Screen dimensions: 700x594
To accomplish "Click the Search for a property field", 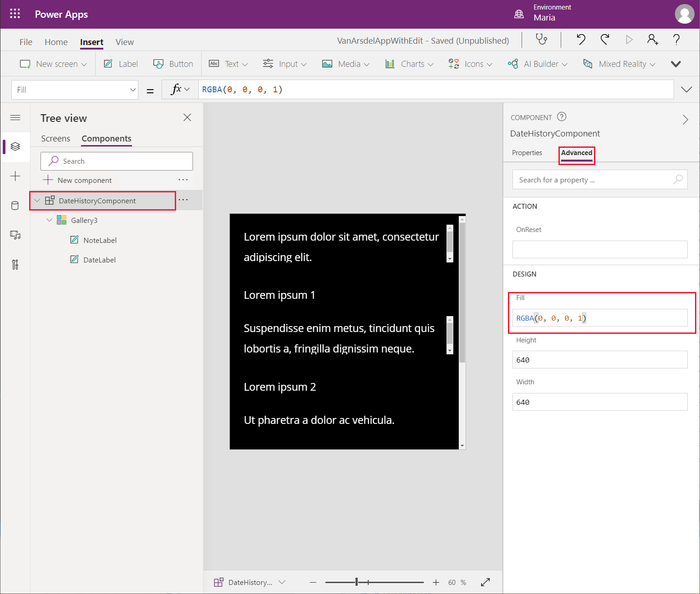I will (600, 180).
